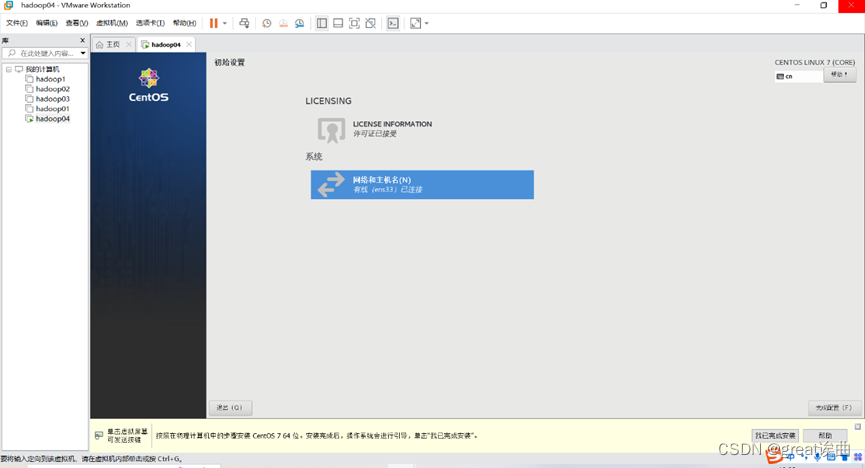Dismiss the yellow install hint bar
The image size is (865, 468).
(858, 427)
